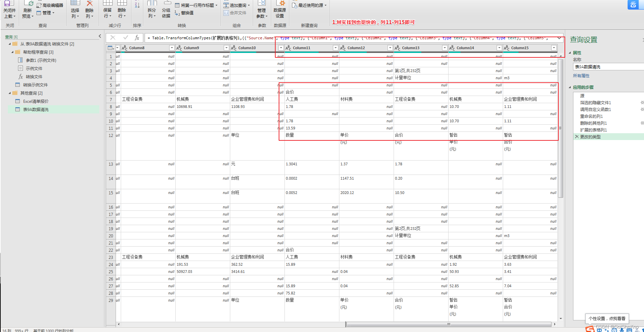Image resolution: width=644 pixels, height=332 pixels.
Task: Select the Excel清单报价 query
Action: pos(36,101)
